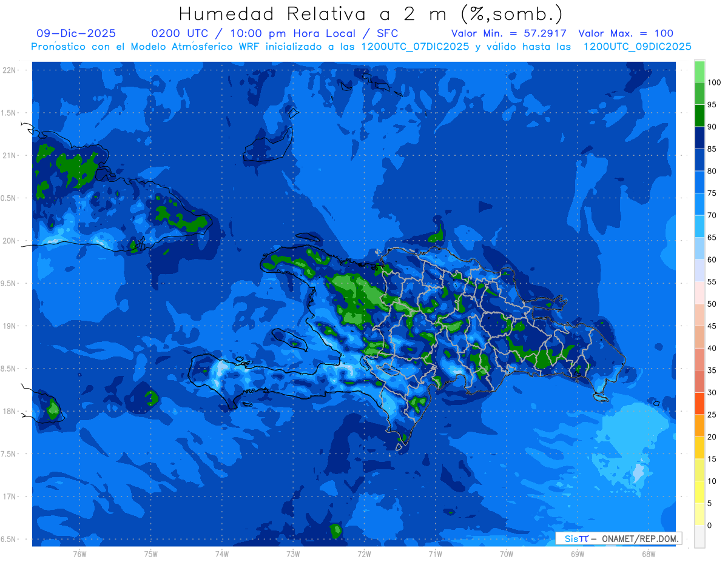Pick the medium green band between 95 and 100
728x562 pixels.
[x=699, y=93]
